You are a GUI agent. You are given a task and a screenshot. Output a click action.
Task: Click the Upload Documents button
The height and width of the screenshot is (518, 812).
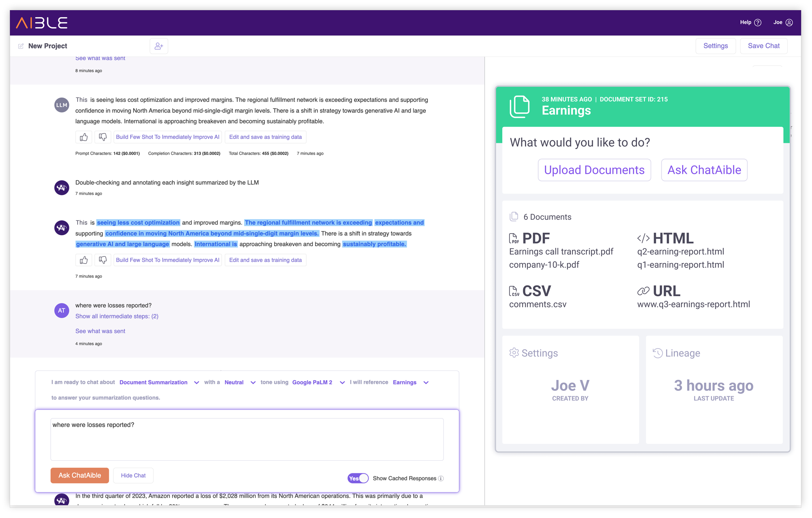pyautogui.click(x=594, y=170)
